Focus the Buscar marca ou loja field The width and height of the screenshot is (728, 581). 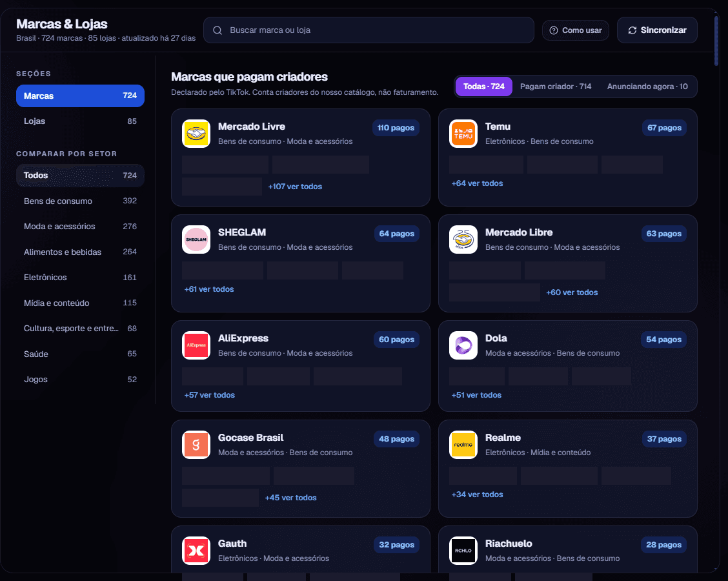[369, 30]
